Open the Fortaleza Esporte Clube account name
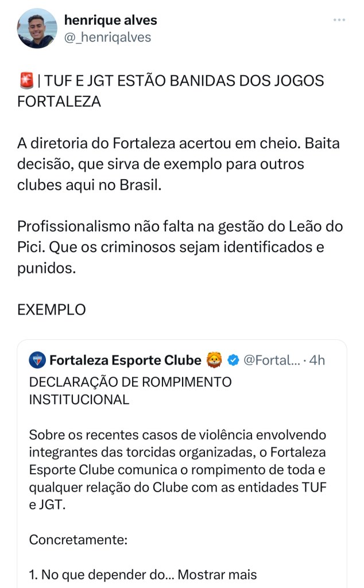364x588 pixels. coord(125,360)
